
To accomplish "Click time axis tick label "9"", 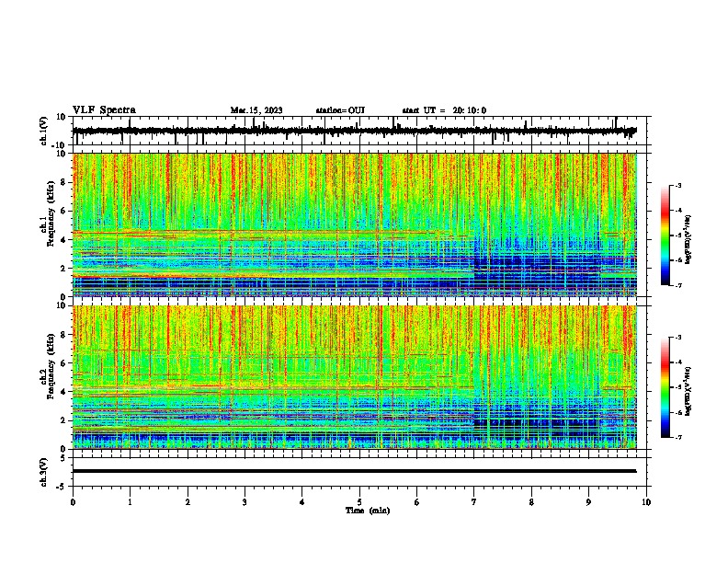I will 588,502.
